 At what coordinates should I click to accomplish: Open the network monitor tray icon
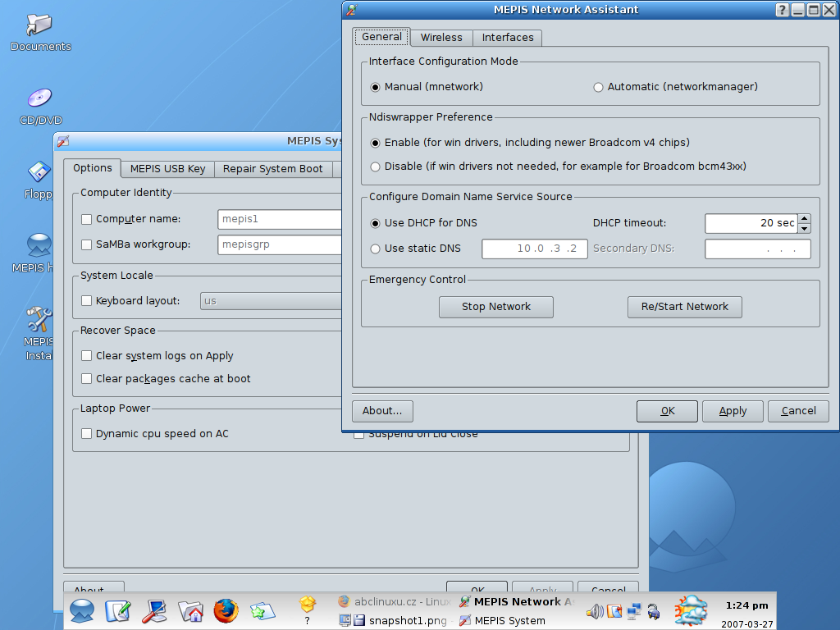[x=634, y=611]
